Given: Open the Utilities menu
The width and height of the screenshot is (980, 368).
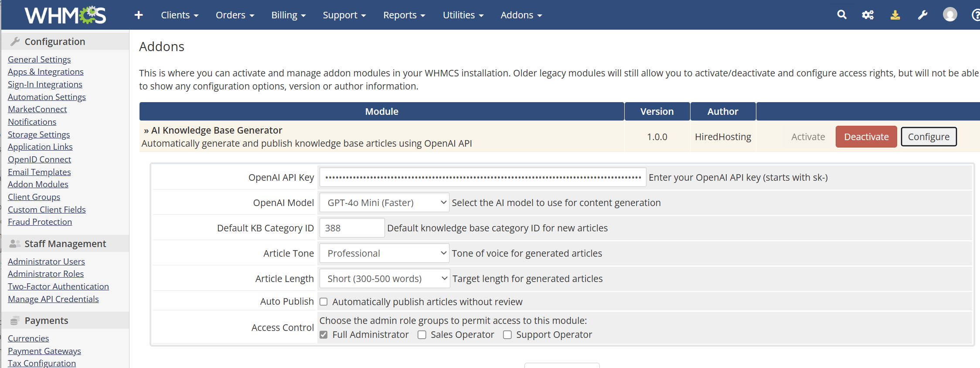Looking at the screenshot, I should pyautogui.click(x=463, y=15).
